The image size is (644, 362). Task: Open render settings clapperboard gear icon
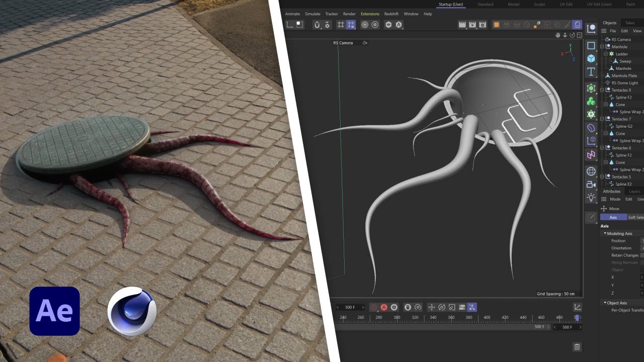click(482, 25)
